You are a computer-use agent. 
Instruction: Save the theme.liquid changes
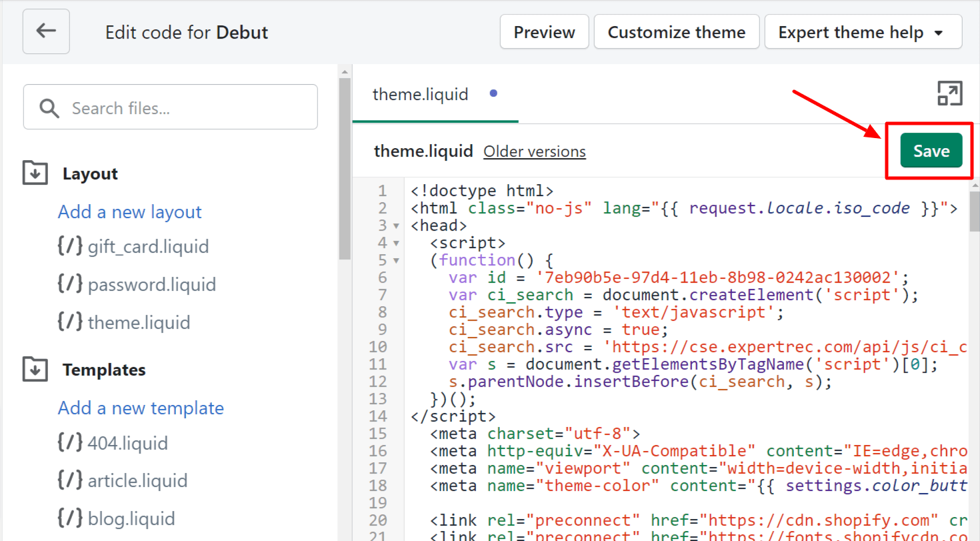click(x=931, y=150)
